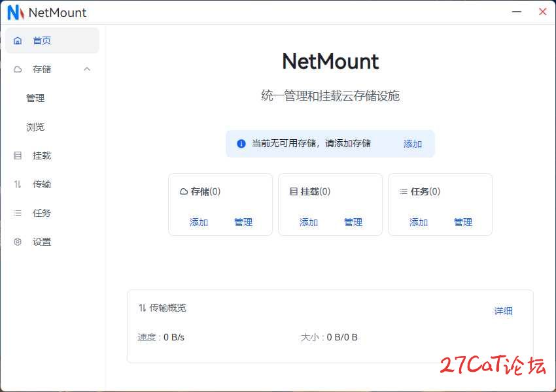Screen dimensions: 556x392
Task: Click the transfer arrows icon beside 传输
Action: 18,184
